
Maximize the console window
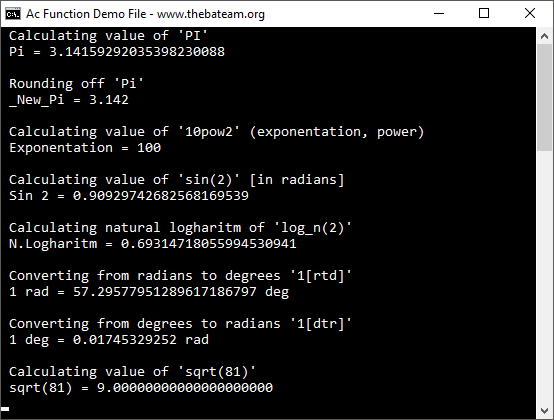tap(484, 14)
